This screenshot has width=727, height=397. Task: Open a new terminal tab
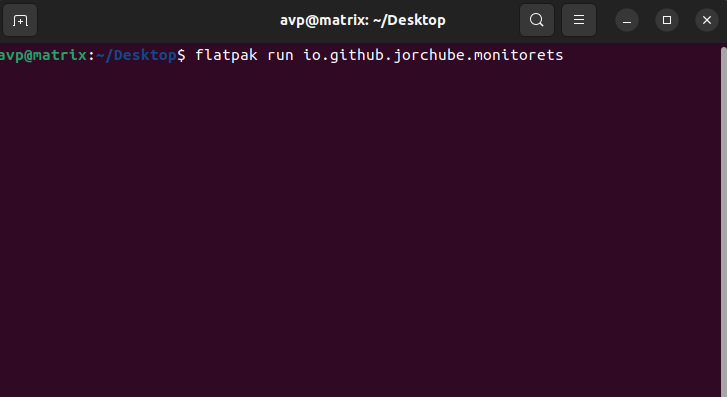[x=20, y=20]
